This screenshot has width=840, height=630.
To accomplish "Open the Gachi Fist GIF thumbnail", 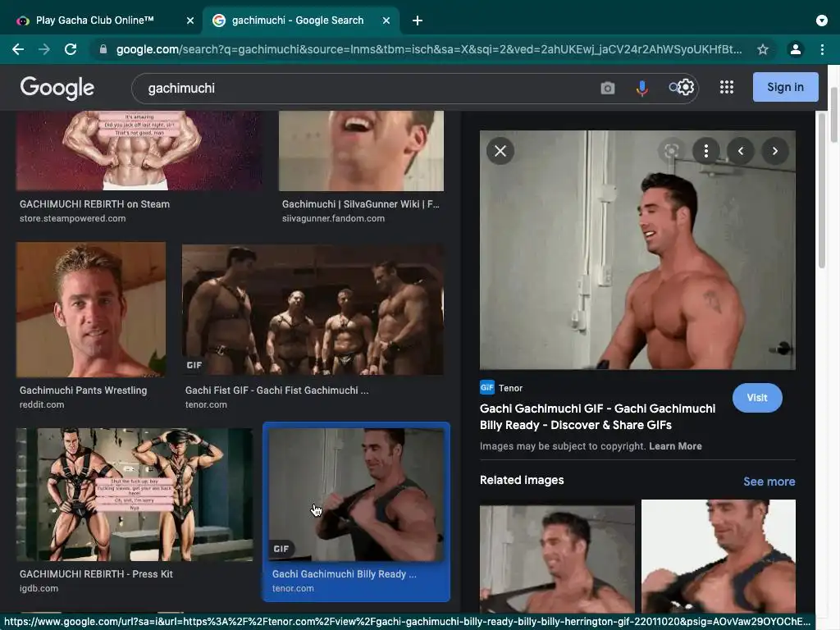I will 313,309.
